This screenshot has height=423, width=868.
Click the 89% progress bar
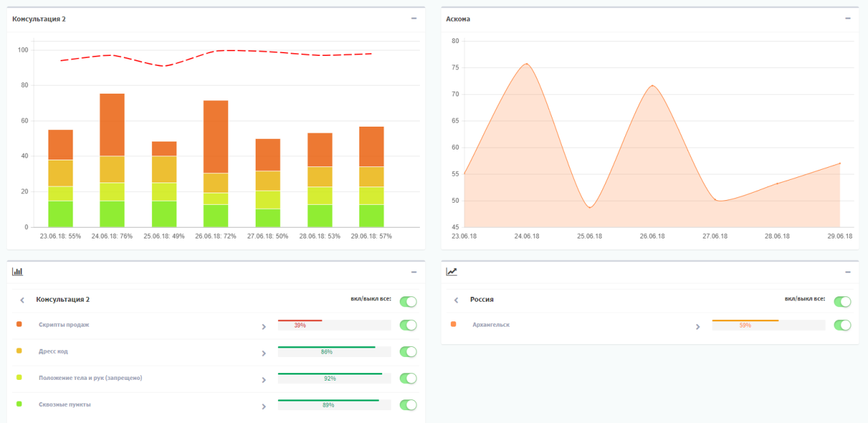click(334, 405)
